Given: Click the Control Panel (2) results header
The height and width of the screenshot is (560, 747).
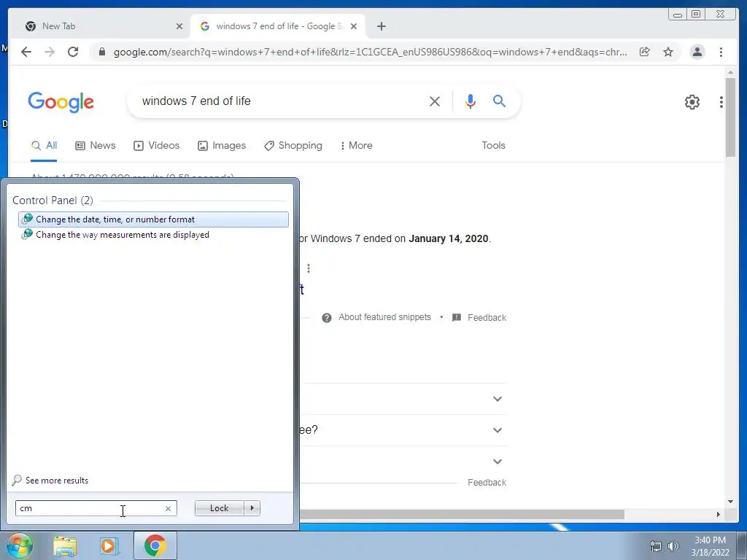Looking at the screenshot, I should [x=53, y=201].
